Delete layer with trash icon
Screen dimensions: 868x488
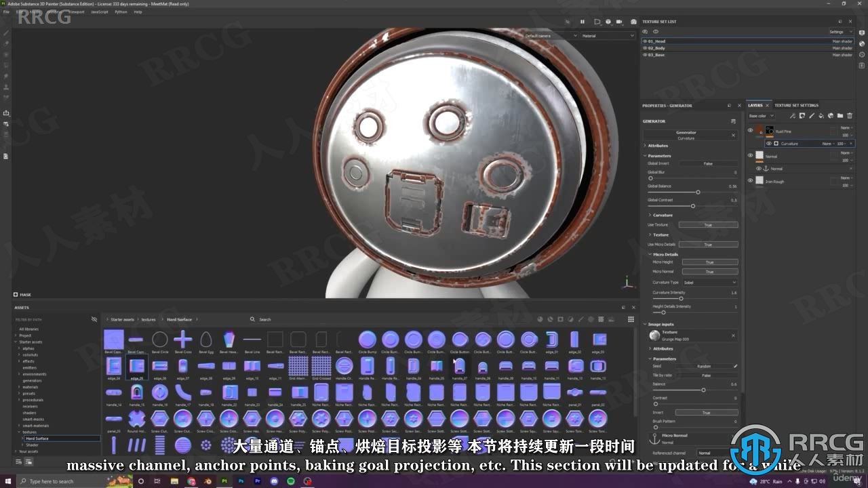pos(850,116)
